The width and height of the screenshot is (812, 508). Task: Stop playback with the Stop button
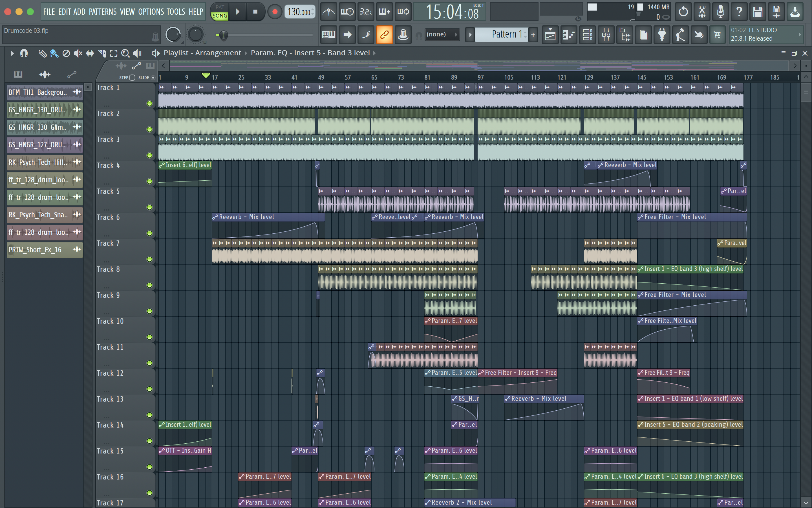pyautogui.click(x=255, y=12)
